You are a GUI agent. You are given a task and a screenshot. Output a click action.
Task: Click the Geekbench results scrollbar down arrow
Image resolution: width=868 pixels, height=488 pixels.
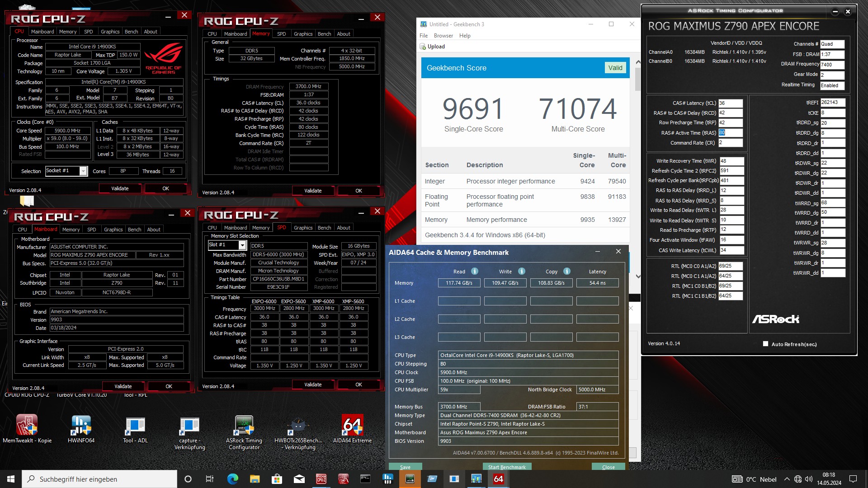coord(638,276)
